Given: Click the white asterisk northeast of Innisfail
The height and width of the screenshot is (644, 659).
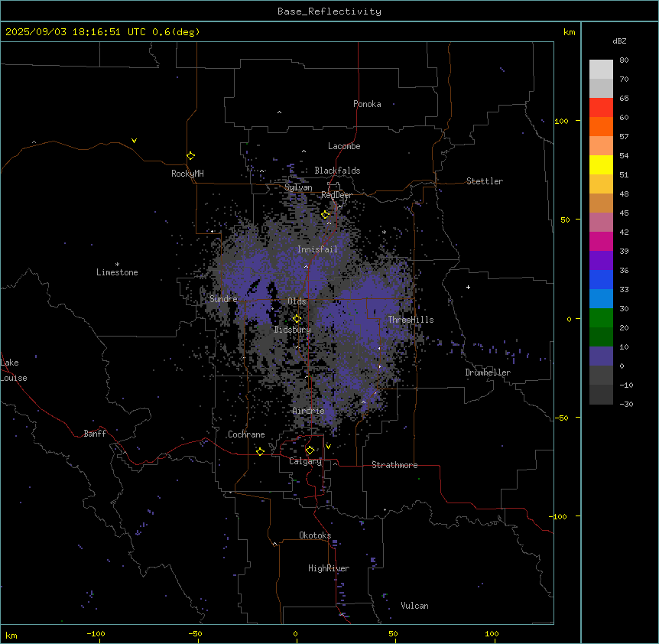Looking at the screenshot, I should (x=384, y=232).
